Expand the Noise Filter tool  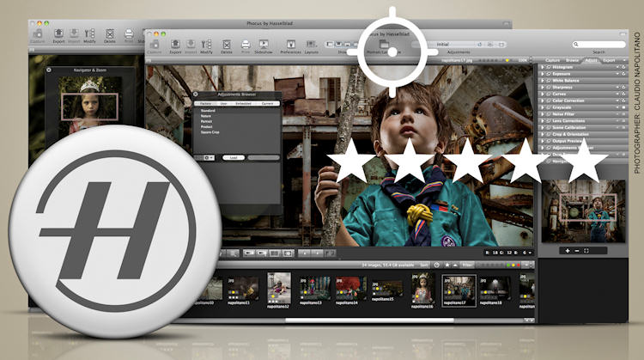543,113
